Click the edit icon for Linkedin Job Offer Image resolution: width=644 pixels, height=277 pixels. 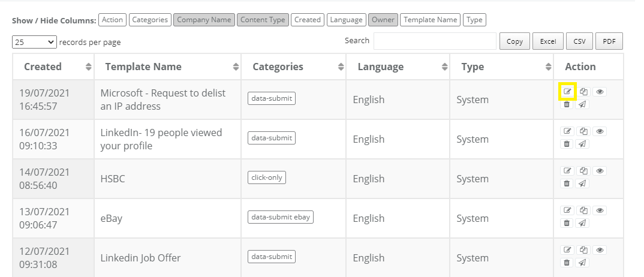pyautogui.click(x=567, y=250)
